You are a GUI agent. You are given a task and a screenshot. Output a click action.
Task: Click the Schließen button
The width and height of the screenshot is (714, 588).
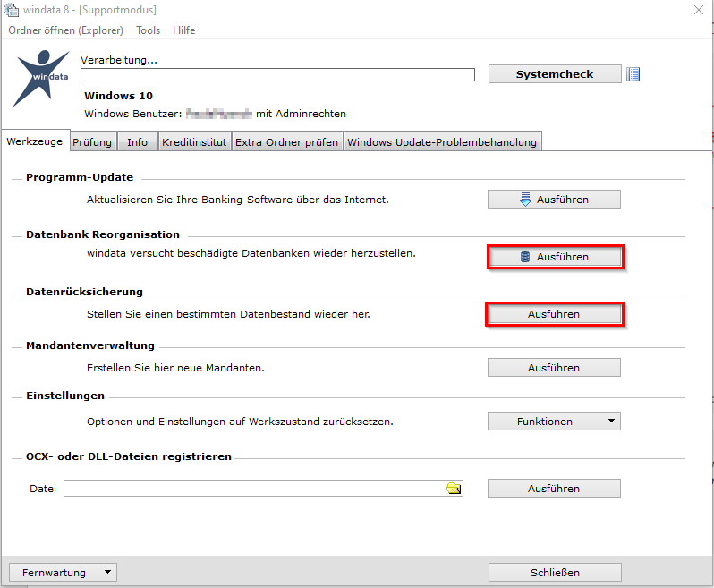pyautogui.click(x=555, y=573)
